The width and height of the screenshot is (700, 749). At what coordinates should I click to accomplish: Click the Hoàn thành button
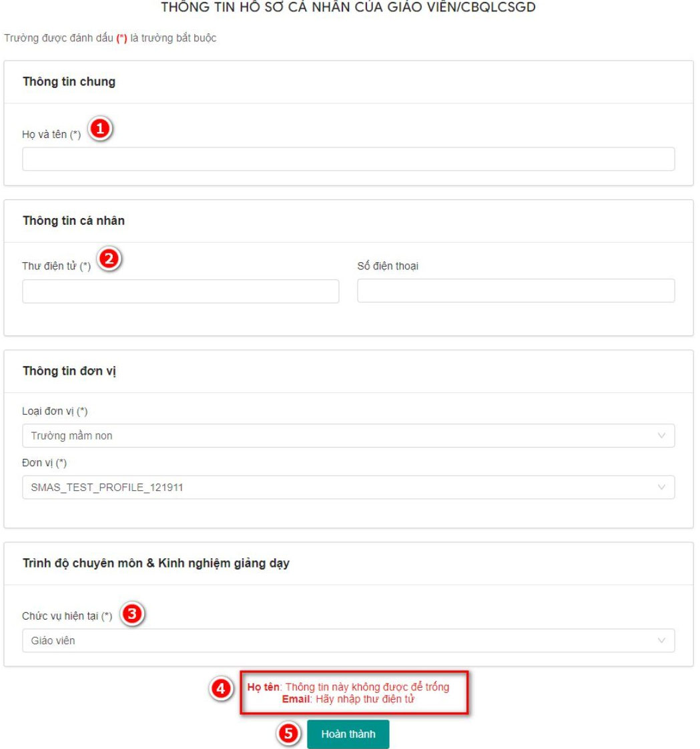click(x=348, y=734)
